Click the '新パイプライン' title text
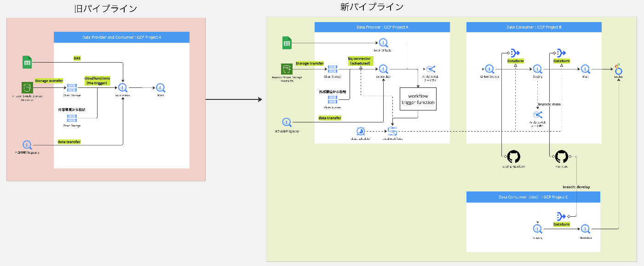644x266 pixels. (372, 7)
